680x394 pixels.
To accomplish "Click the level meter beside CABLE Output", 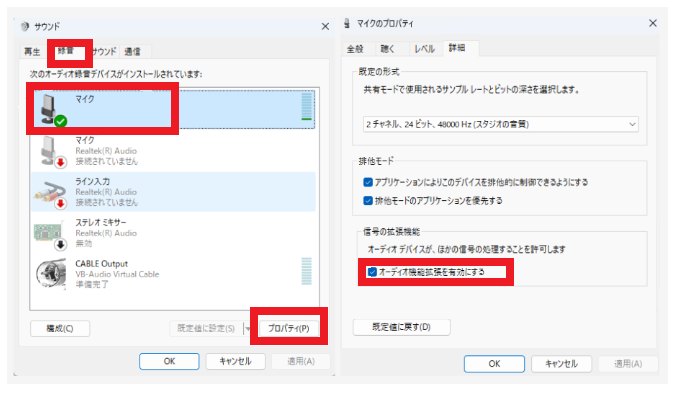I will (x=307, y=271).
